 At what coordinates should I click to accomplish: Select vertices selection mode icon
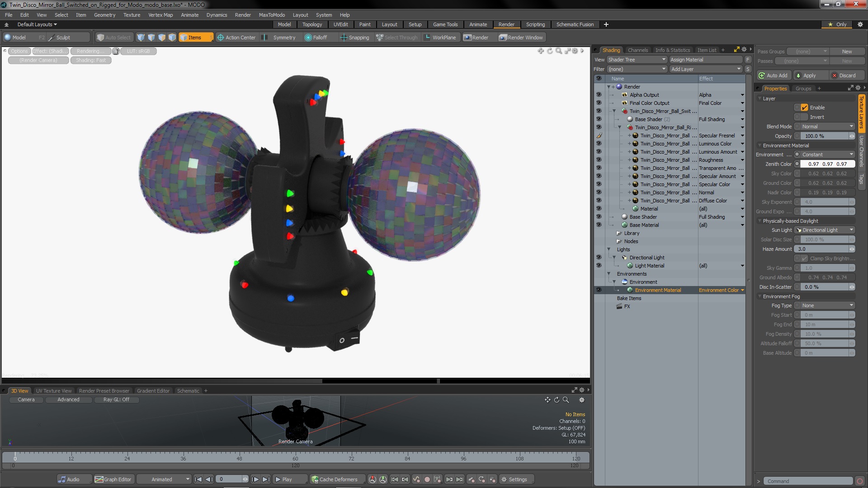[x=141, y=38]
